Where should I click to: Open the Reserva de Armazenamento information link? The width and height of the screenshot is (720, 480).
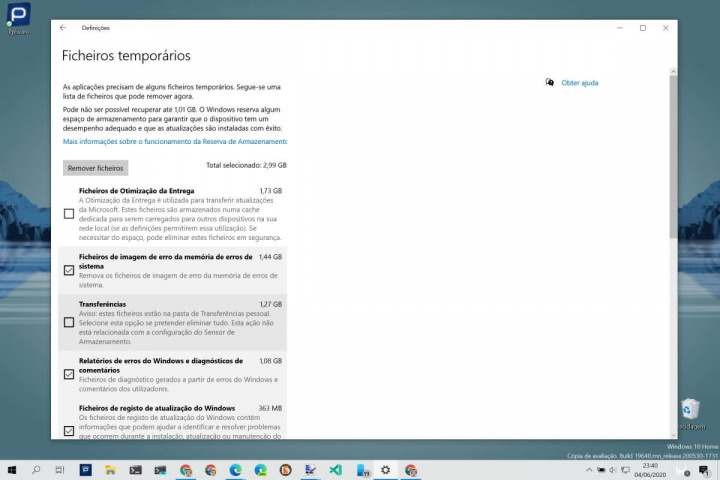[x=175, y=142]
